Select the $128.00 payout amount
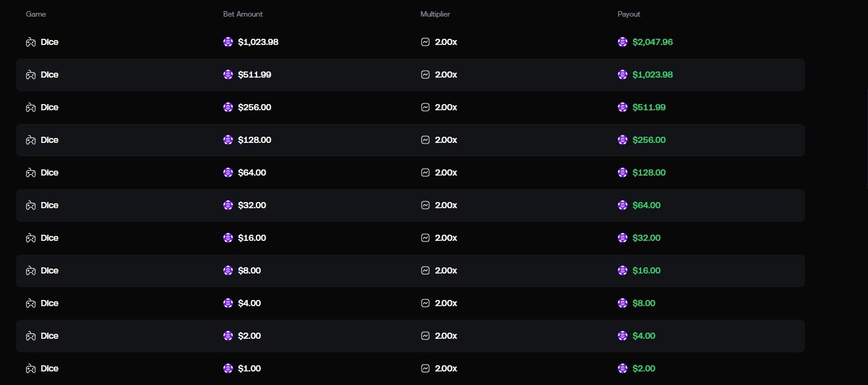 [649, 172]
